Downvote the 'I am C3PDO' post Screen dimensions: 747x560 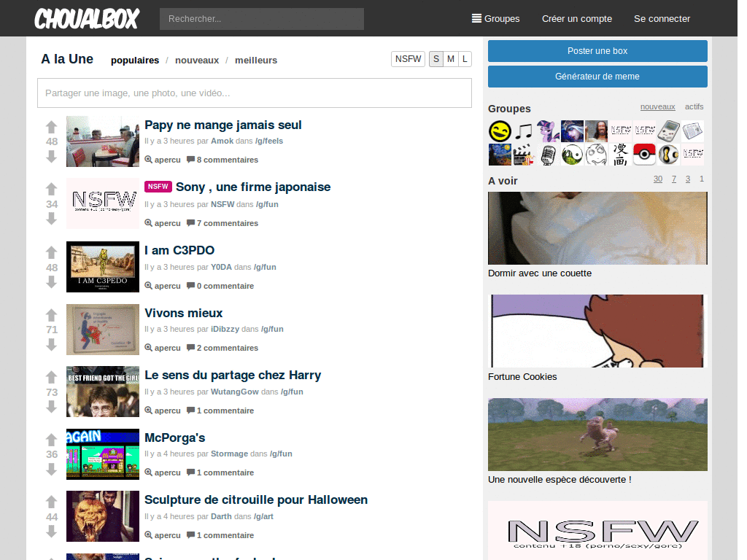52,282
